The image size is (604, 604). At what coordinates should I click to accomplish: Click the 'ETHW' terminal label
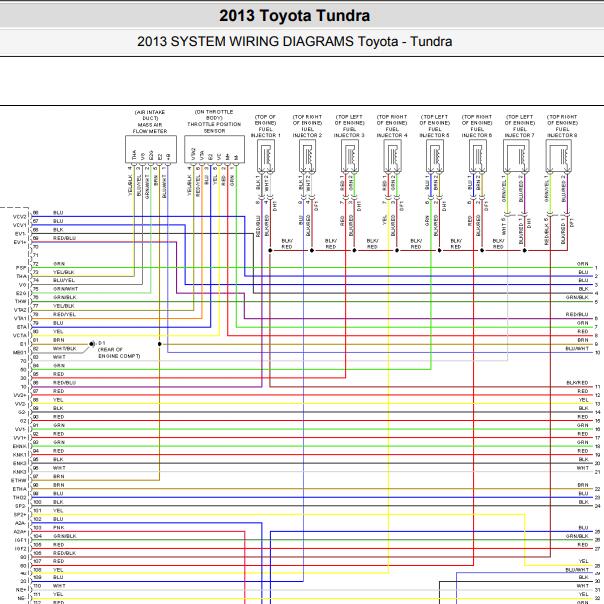click(19, 480)
